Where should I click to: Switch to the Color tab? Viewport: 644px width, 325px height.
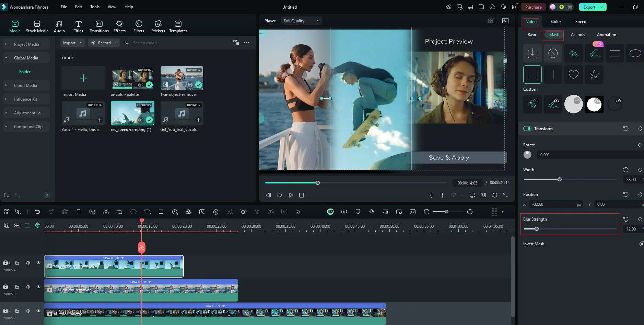[556, 22]
